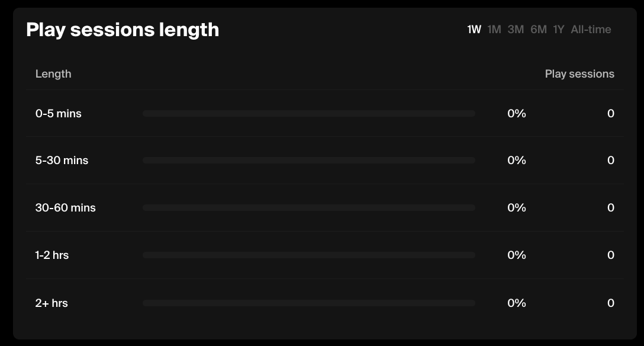Switch to All-time range
This screenshot has width=644, height=346.
click(x=591, y=30)
